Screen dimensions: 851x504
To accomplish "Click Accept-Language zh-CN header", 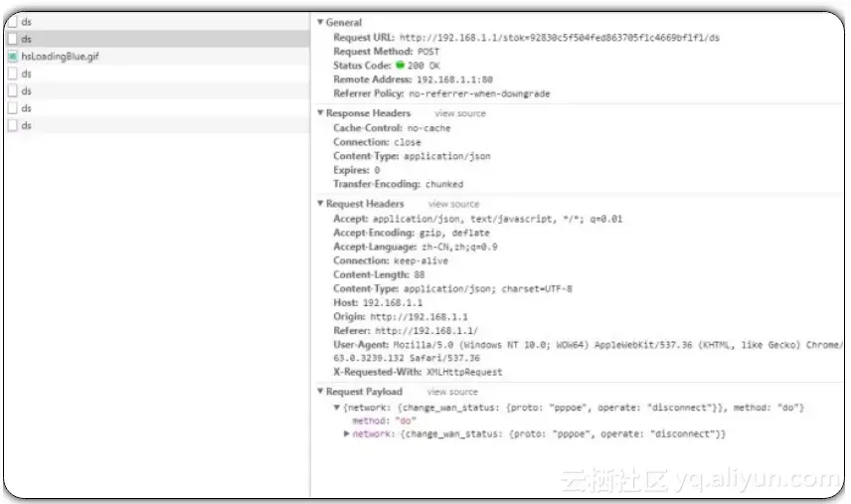I will (x=416, y=247).
